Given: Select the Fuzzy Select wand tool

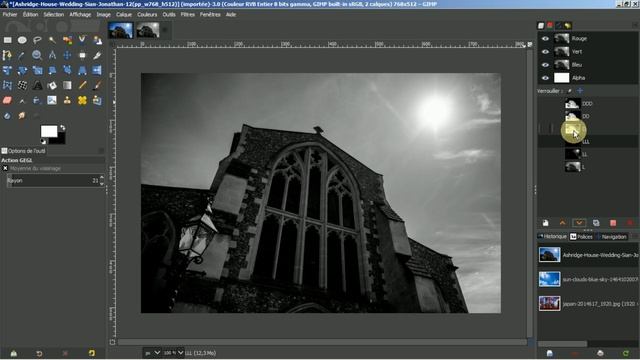Looking at the screenshot, I should coord(52,40).
